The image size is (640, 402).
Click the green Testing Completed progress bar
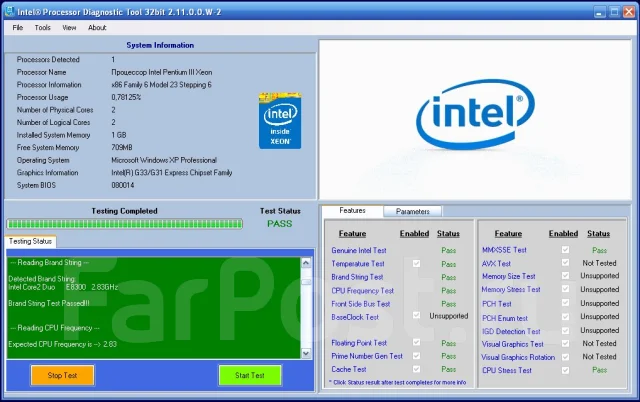125,224
